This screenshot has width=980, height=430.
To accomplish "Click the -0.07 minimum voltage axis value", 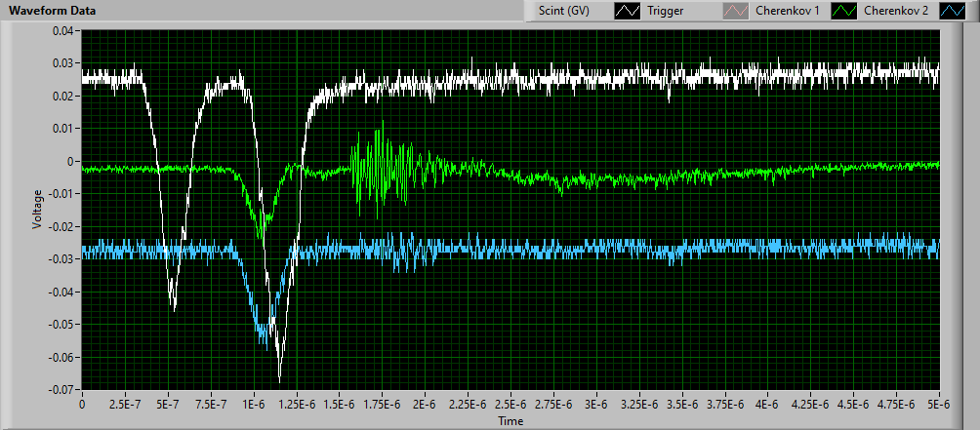I will point(61,389).
